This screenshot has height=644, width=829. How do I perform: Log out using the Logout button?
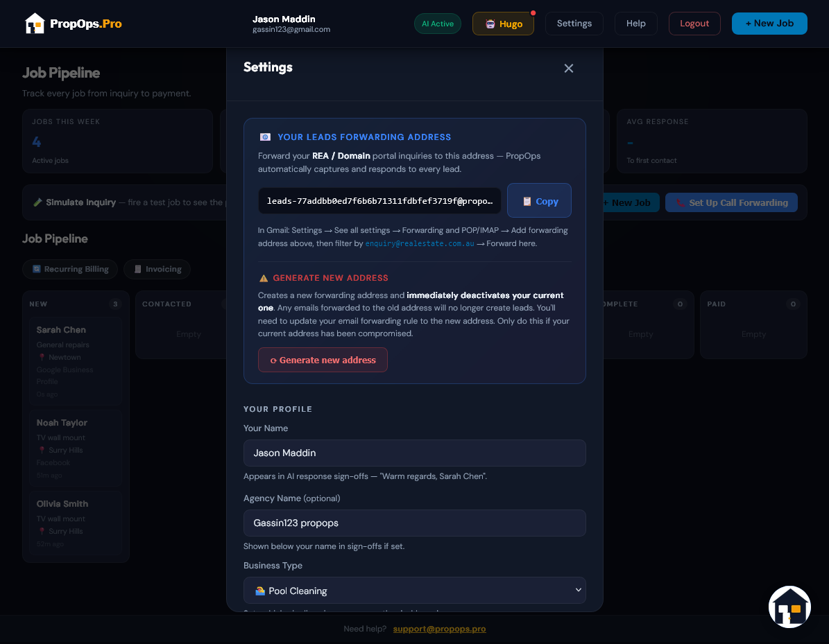point(694,24)
